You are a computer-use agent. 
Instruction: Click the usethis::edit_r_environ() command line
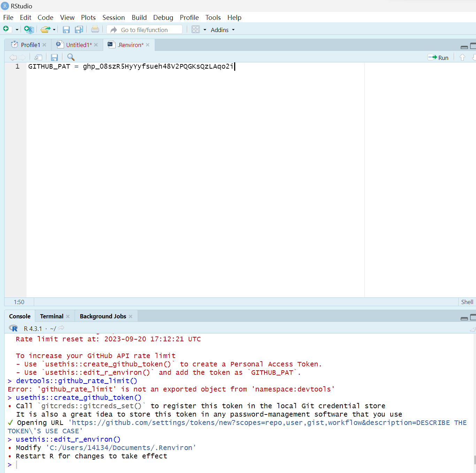[68, 440]
